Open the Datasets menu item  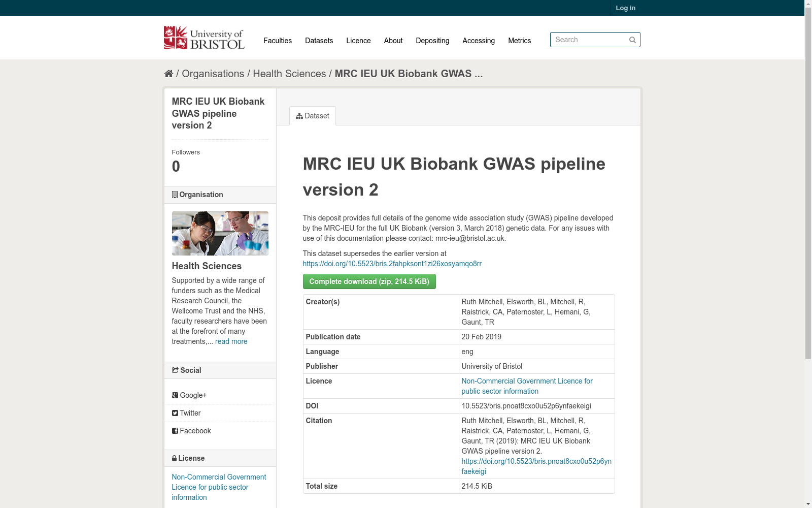319,41
